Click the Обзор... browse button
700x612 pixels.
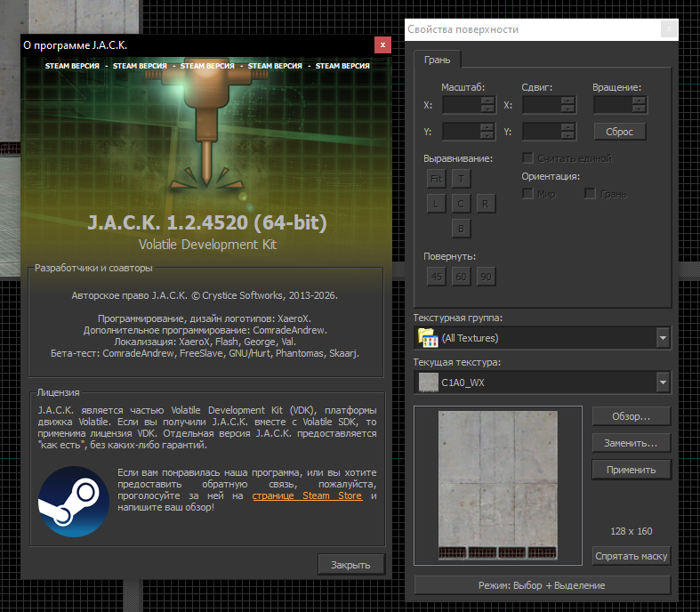tap(632, 416)
